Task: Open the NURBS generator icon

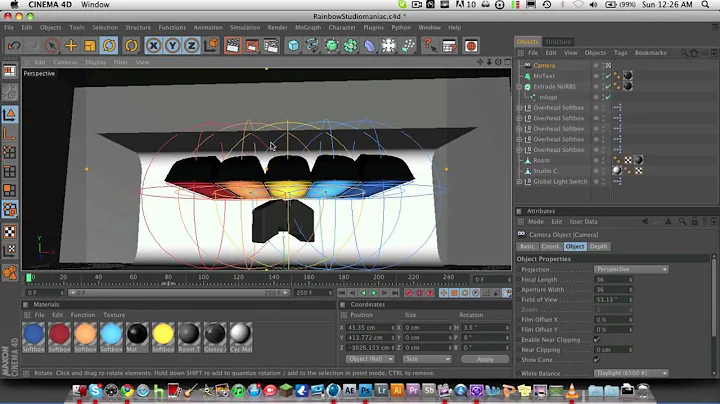Action: point(332,45)
